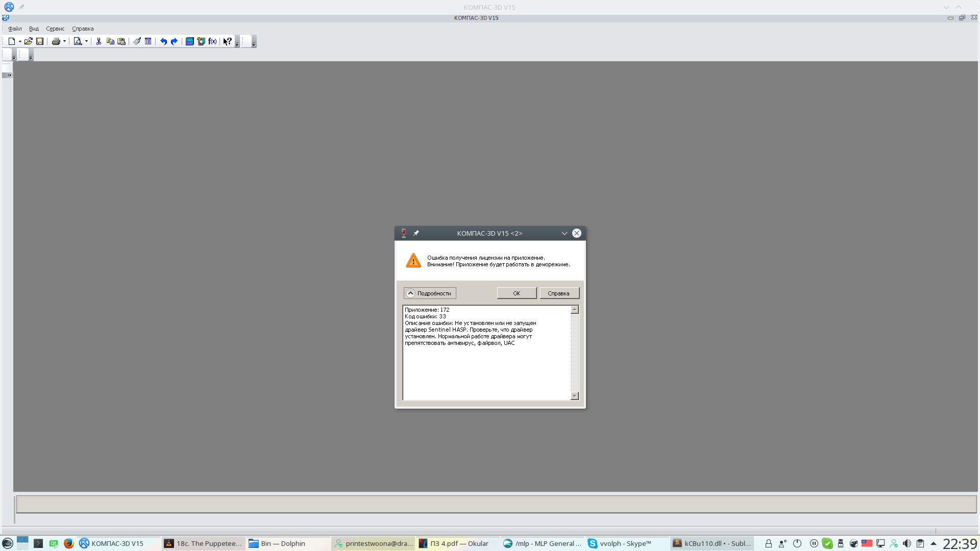Click inside the error details text box
The image size is (980, 551).
(x=486, y=353)
